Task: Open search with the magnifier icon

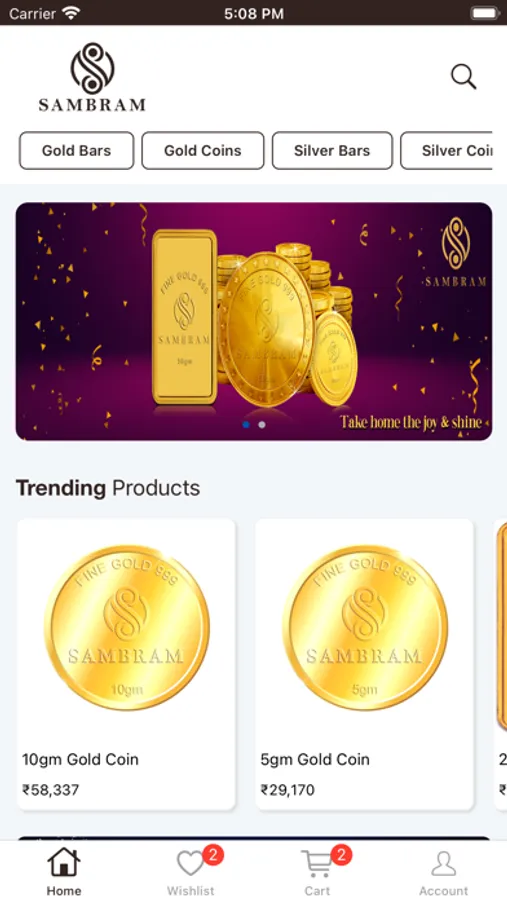Action: point(463,77)
